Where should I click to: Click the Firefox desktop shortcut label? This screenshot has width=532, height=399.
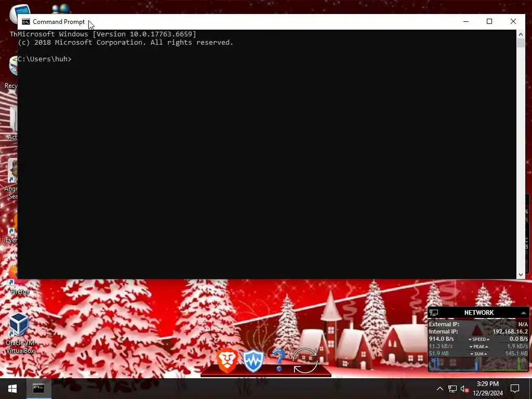(20, 291)
